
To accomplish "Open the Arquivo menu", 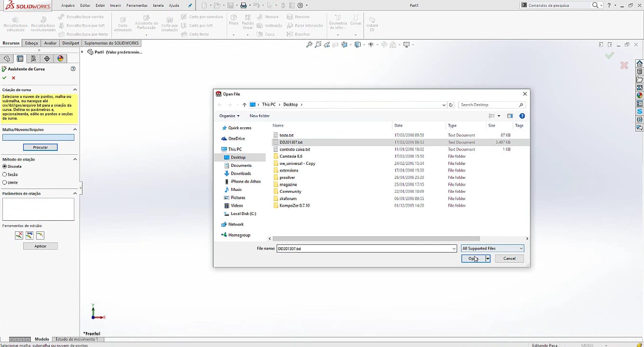I will pos(68,5).
